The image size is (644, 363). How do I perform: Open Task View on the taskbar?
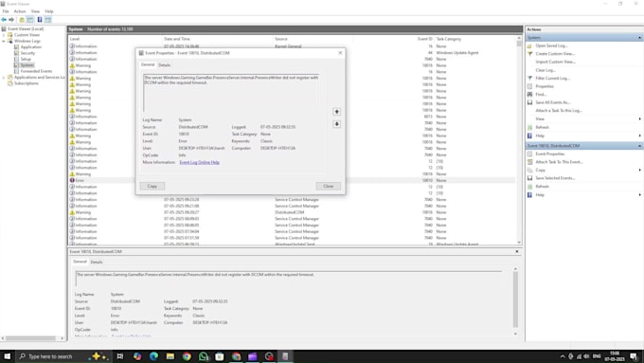pos(120,356)
